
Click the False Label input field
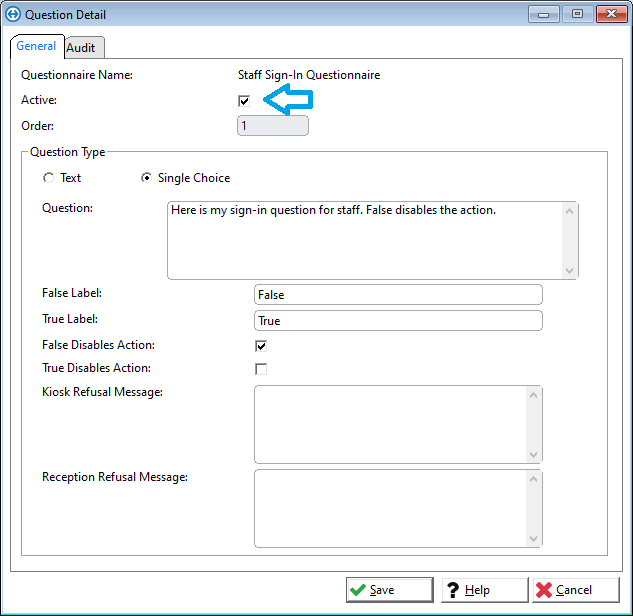(398, 295)
